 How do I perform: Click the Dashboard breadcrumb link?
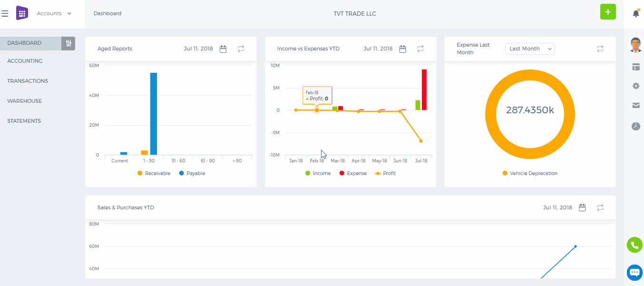[x=107, y=13]
